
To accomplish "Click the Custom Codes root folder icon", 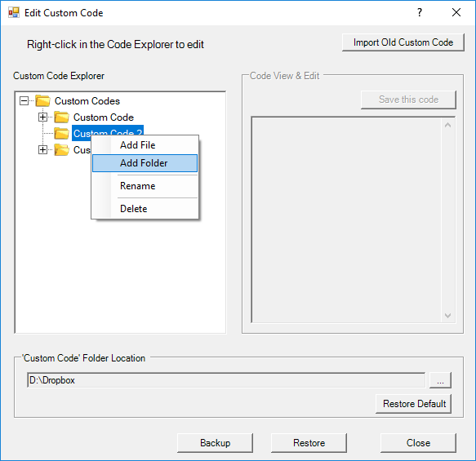I will 42,100.
